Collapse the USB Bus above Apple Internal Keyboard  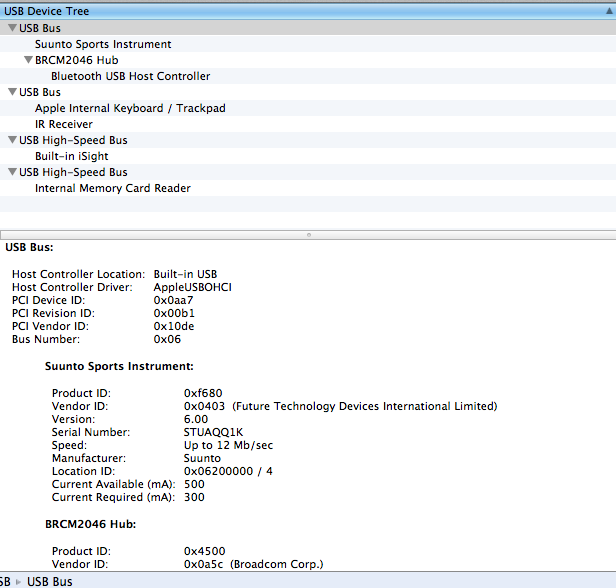point(11,92)
